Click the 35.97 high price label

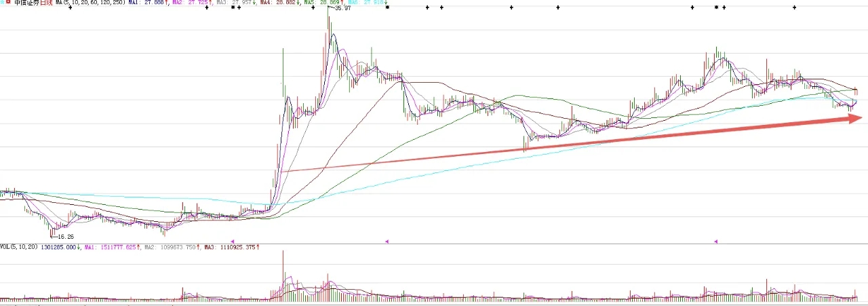click(343, 8)
